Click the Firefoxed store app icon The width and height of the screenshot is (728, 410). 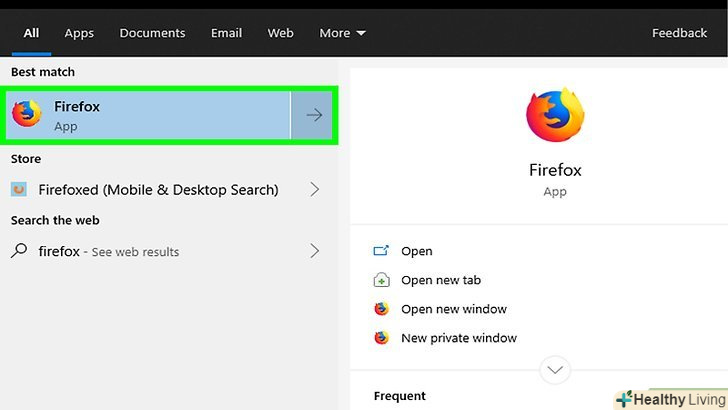pyautogui.click(x=19, y=189)
